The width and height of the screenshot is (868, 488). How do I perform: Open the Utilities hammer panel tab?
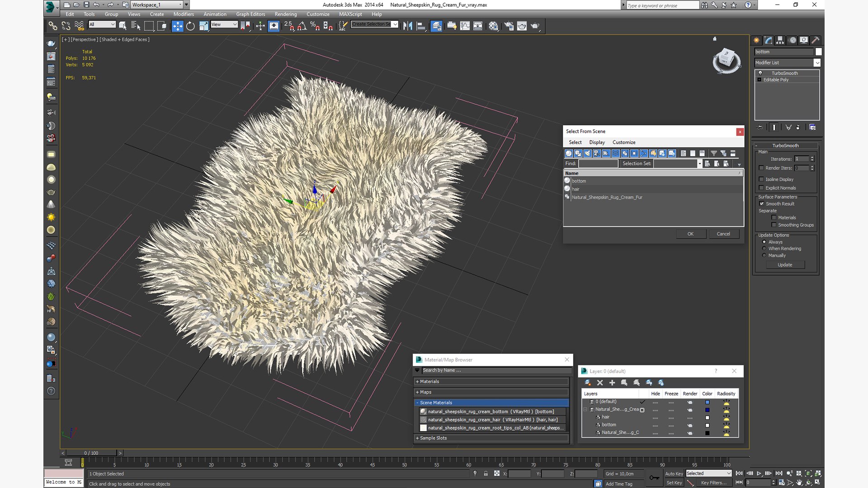click(815, 40)
